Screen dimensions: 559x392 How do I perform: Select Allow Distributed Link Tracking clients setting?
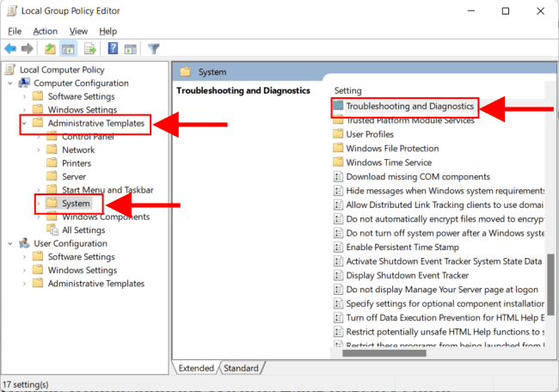pos(445,205)
